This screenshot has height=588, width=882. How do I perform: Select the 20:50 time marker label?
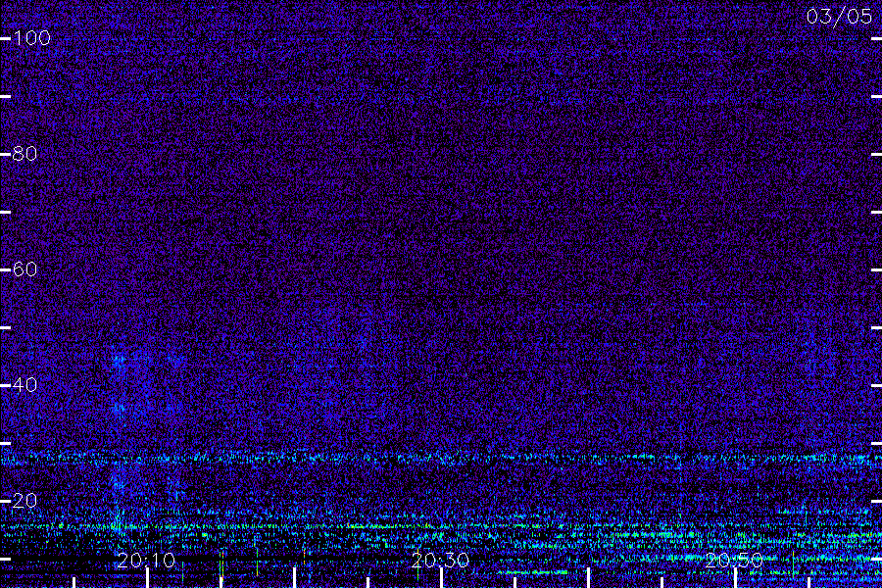click(734, 561)
